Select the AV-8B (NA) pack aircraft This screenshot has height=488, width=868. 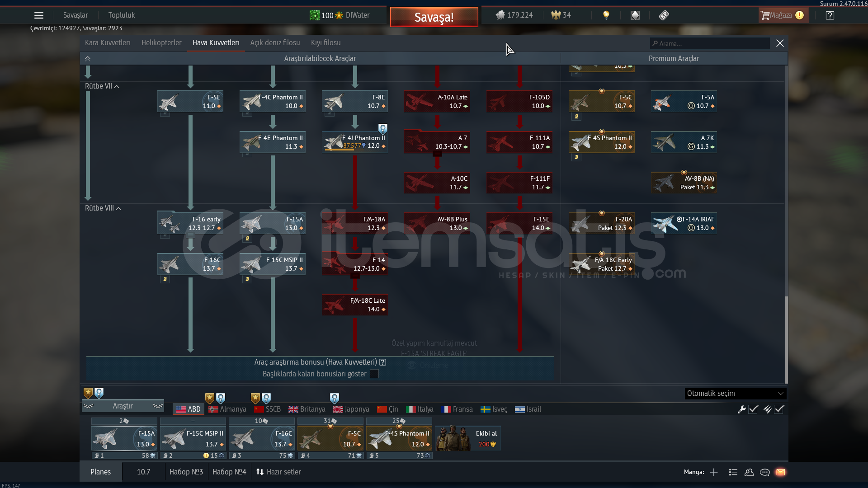[684, 183]
